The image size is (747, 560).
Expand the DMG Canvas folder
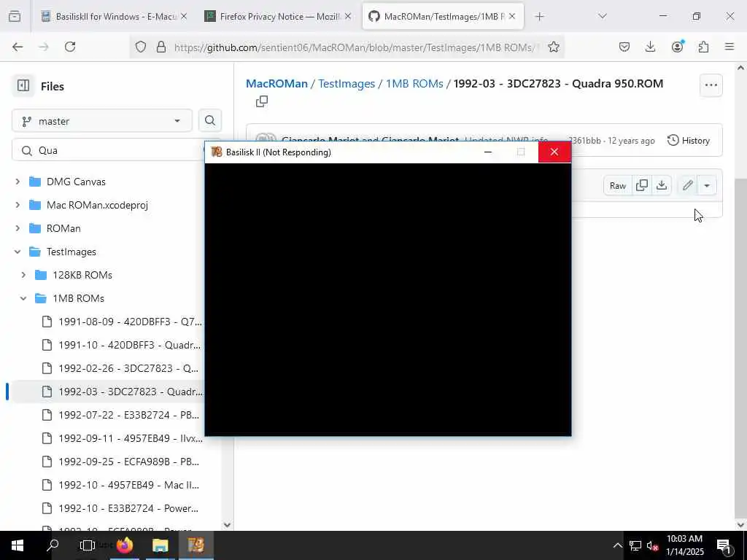pyautogui.click(x=18, y=182)
